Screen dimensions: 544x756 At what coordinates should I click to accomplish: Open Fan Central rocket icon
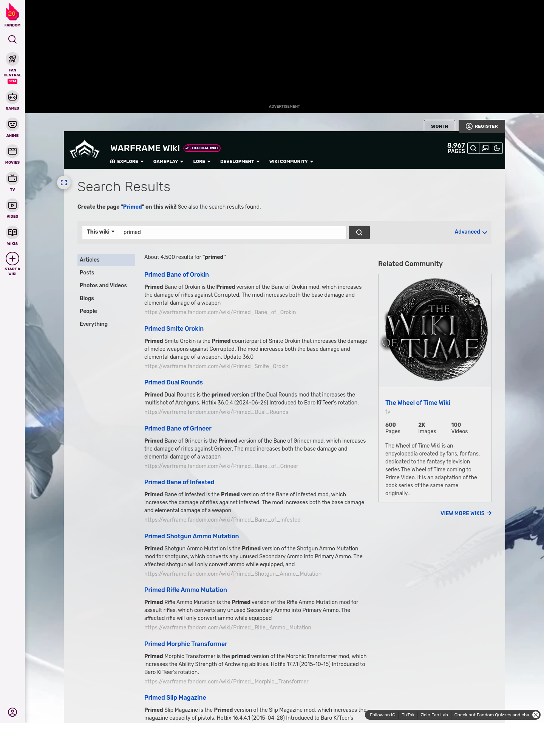[12, 59]
